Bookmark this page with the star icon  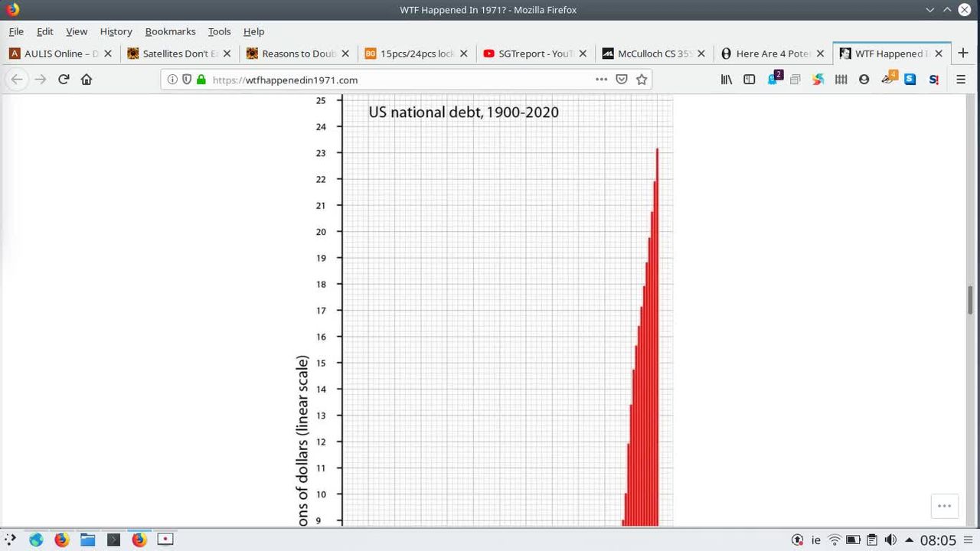(642, 80)
